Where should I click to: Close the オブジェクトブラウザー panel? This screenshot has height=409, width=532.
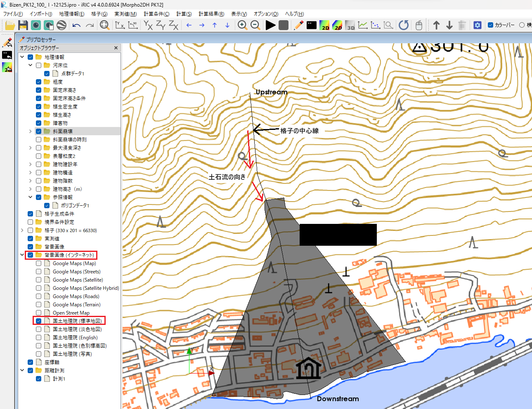(x=116, y=48)
